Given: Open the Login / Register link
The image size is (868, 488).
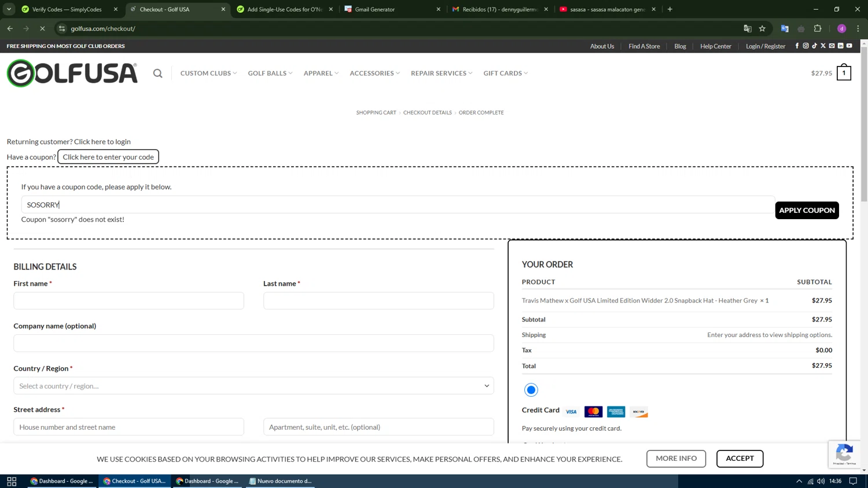Looking at the screenshot, I should (766, 46).
